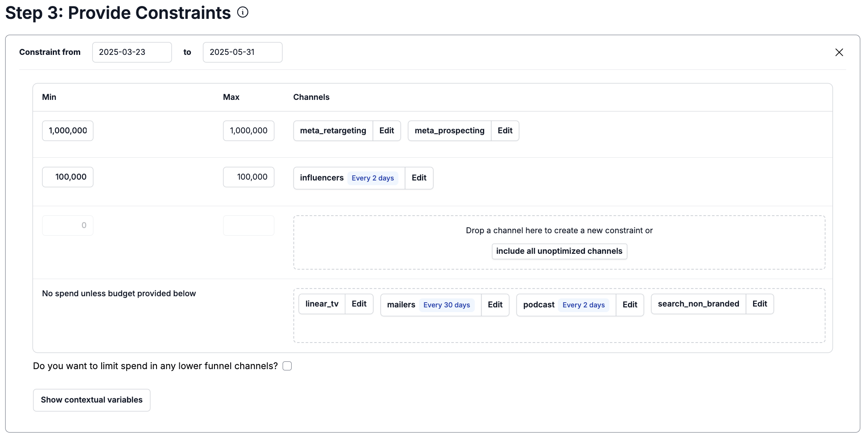868x439 pixels.
Task: Close the constraint panel with X icon
Action: (x=839, y=52)
